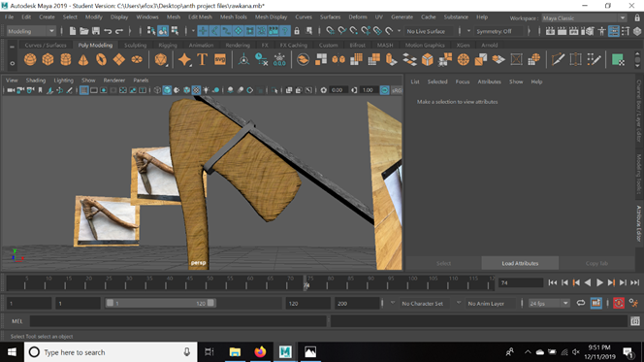This screenshot has height=362, width=644.
Task: Click the Mirror shelf icon
Action: click(338, 60)
